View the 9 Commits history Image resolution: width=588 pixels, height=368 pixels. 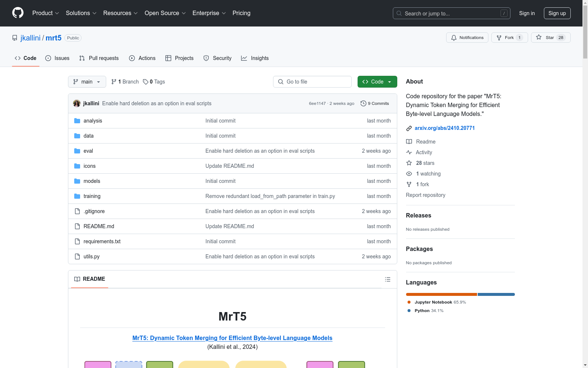point(375,103)
